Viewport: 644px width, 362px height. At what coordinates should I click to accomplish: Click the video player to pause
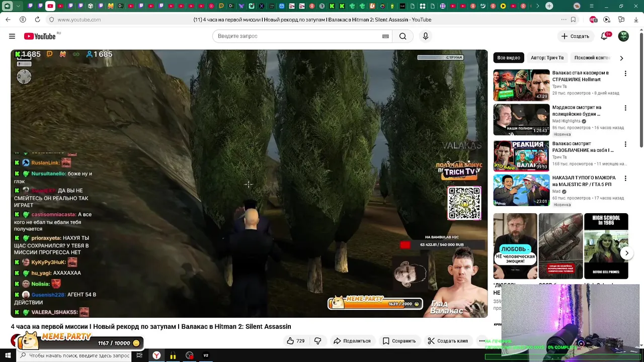coord(249,184)
